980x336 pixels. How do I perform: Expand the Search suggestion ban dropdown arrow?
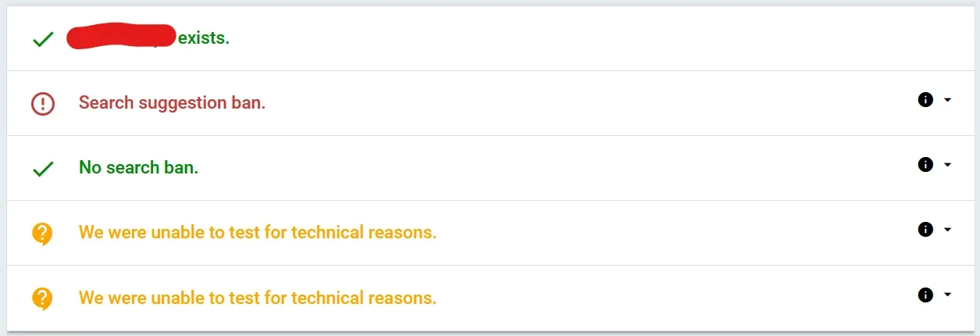coord(947,100)
